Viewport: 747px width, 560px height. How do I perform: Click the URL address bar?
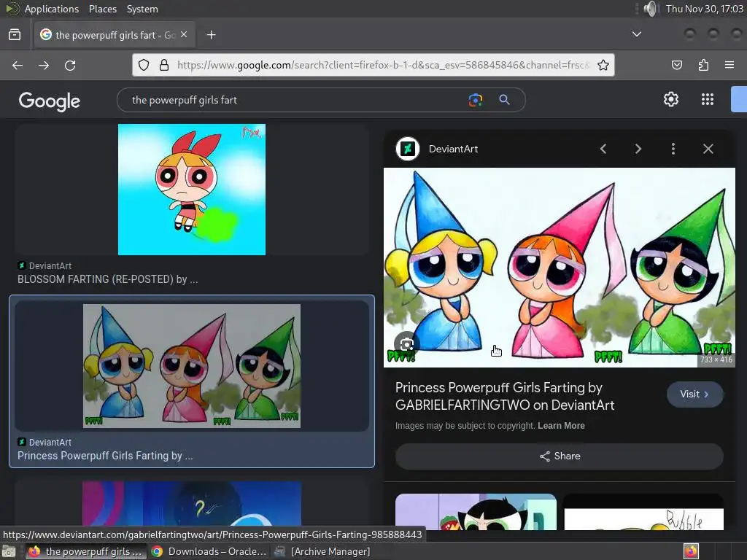[384, 65]
